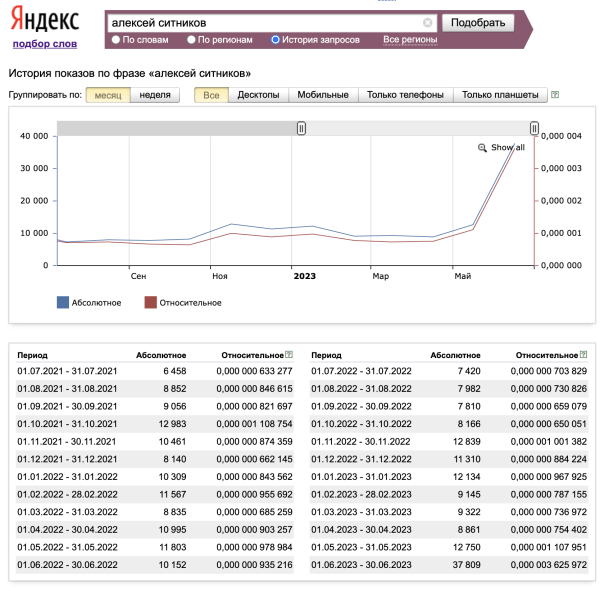
Task: Group data by месяц
Action: pos(108,95)
